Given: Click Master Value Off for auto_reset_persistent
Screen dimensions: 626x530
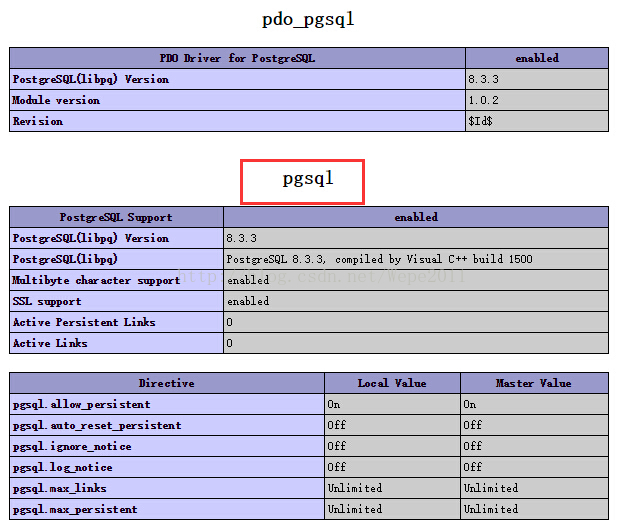Looking at the screenshot, I should 473,425.
